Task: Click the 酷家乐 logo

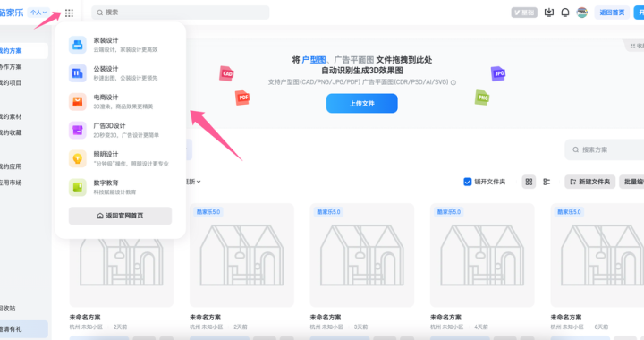Action: [12, 13]
